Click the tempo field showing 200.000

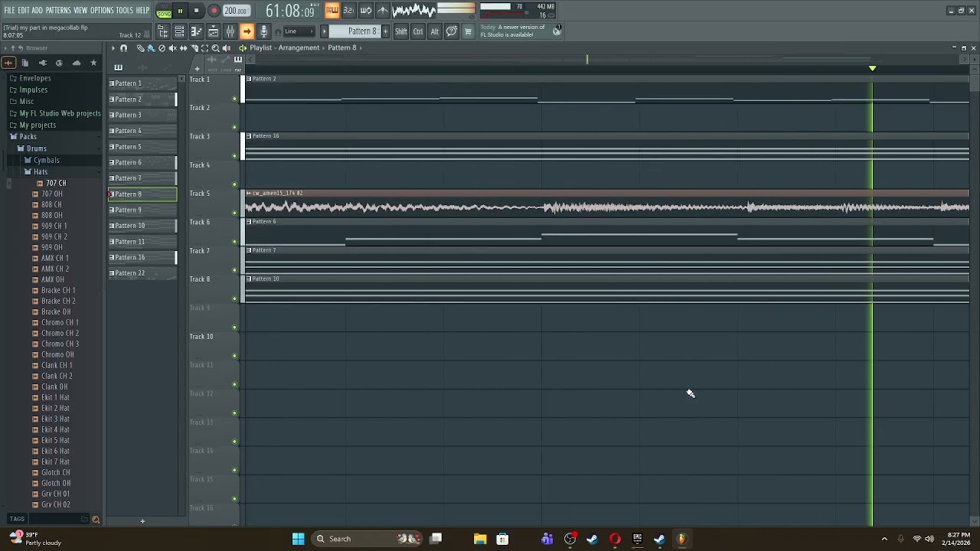(236, 11)
